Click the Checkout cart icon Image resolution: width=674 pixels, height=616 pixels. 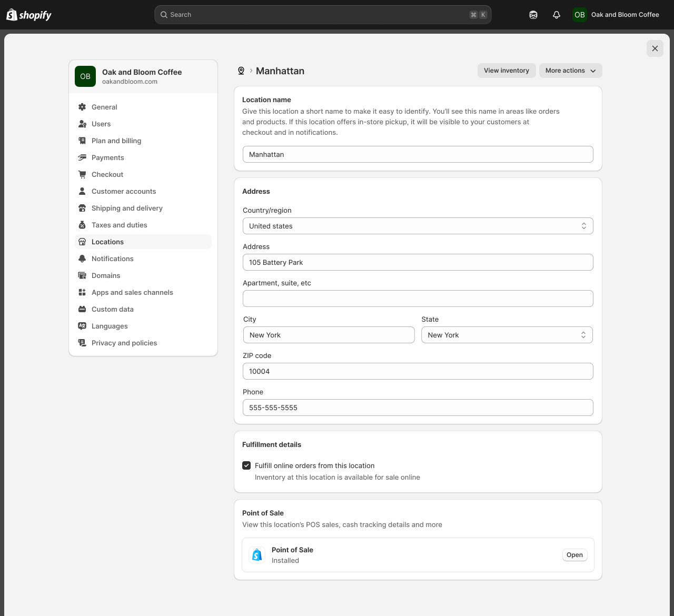click(82, 174)
